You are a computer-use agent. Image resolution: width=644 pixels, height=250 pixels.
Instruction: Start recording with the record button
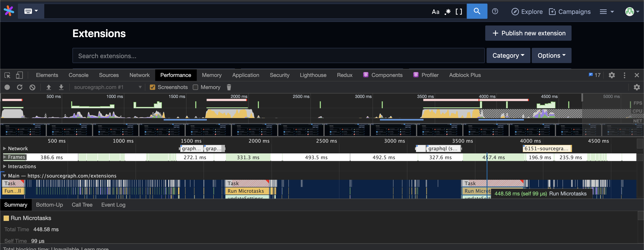(7, 87)
